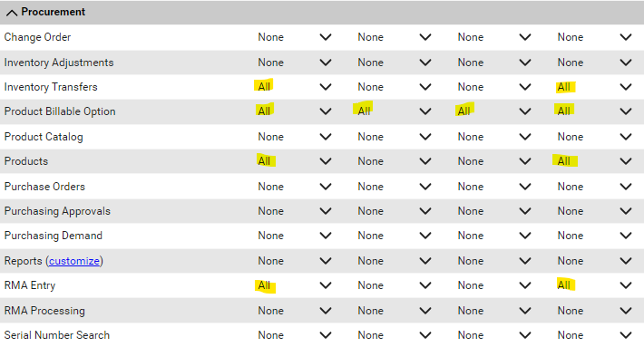The width and height of the screenshot is (644, 347).
Task: Open third Product Billable Option dropdown
Action: (x=494, y=111)
